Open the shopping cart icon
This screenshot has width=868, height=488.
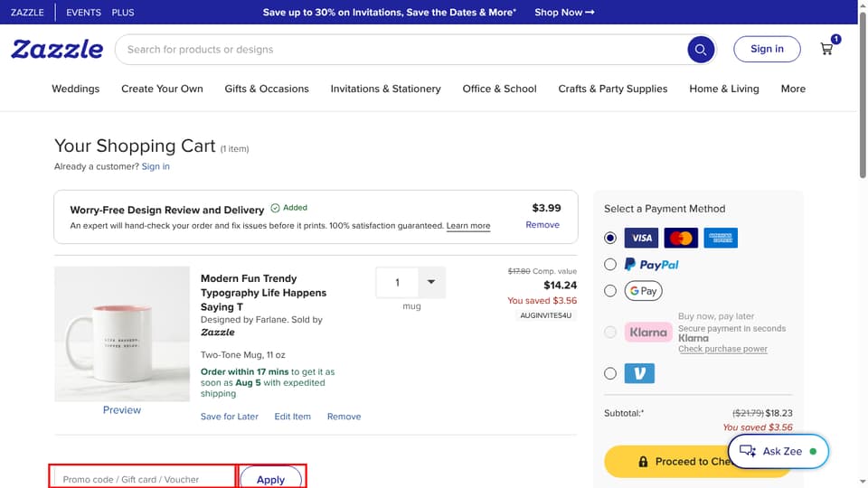[827, 49]
